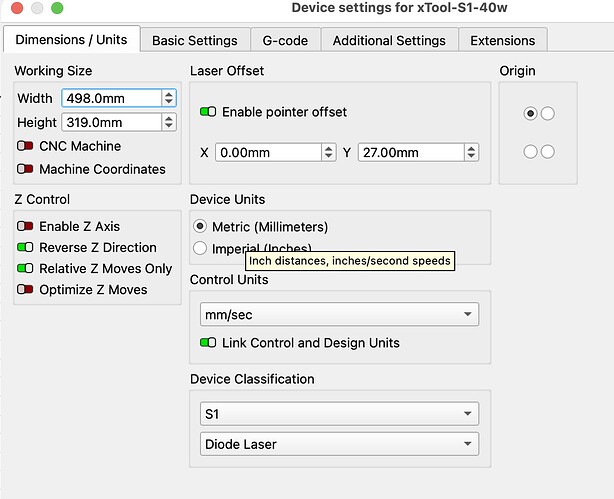Screen dimensions: 614x499
Task: Click the Height input field
Action: tap(111, 122)
